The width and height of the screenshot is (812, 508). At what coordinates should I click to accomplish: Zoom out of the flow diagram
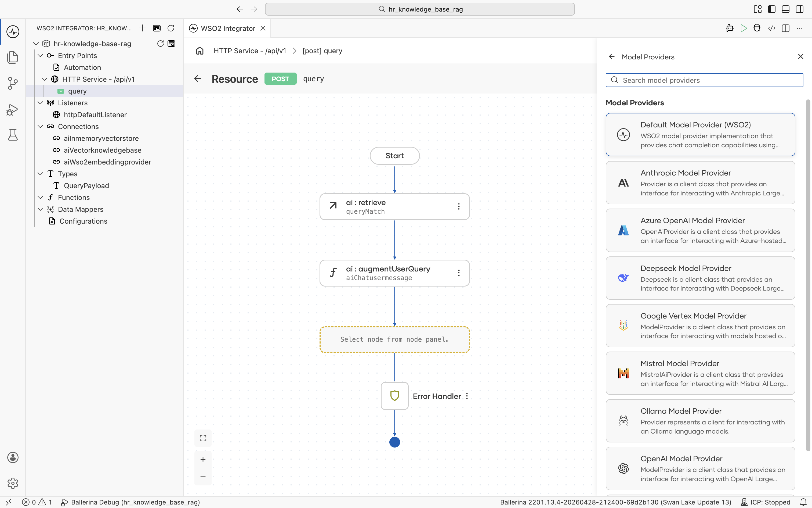(x=203, y=477)
